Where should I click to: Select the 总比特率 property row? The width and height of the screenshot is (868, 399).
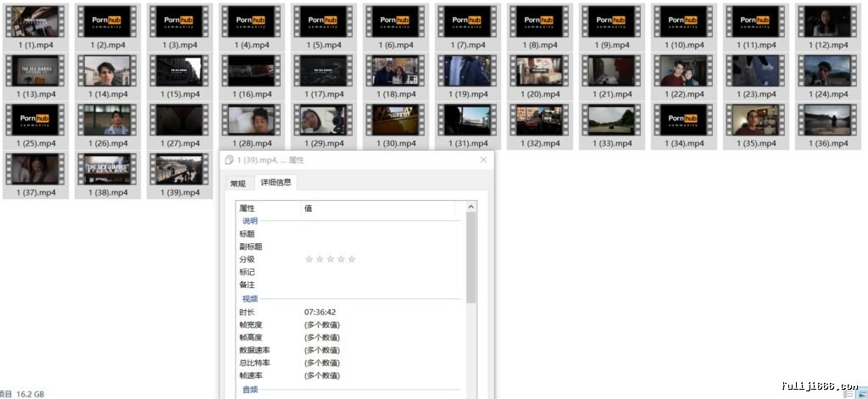click(349, 363)
